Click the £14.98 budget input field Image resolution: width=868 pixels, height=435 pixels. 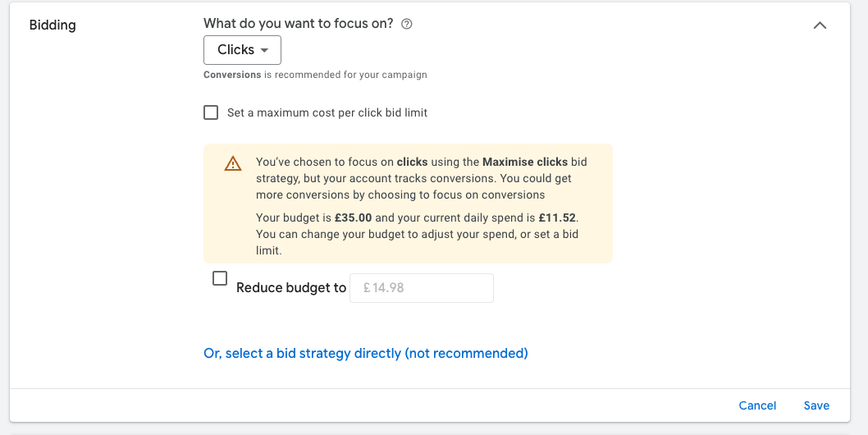[x=422, y=288]
